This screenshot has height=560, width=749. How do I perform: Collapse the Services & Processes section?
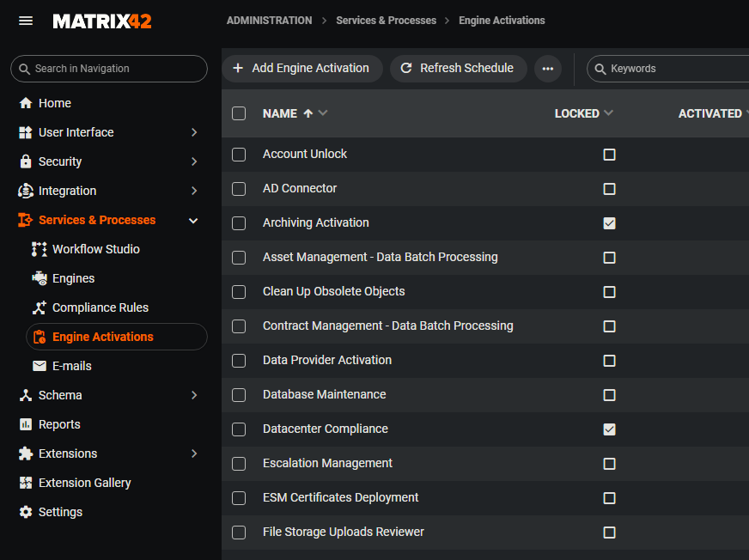click(193, 221)
